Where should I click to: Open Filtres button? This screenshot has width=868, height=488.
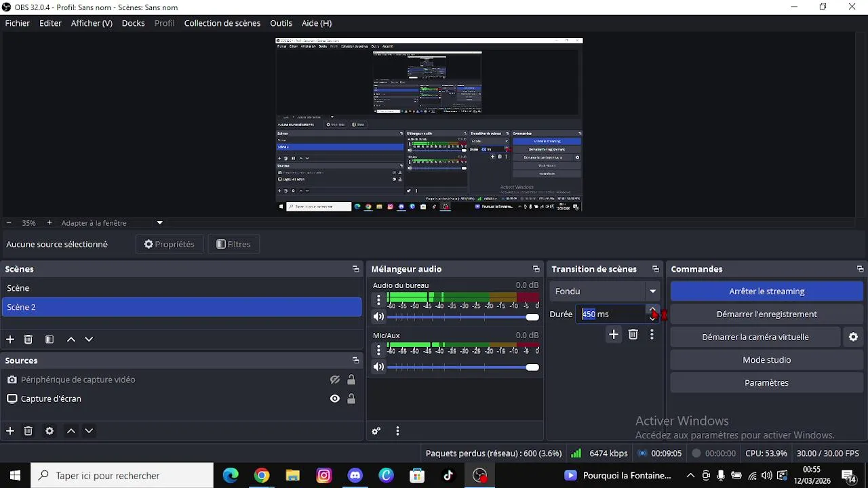(x=233, y=244)
